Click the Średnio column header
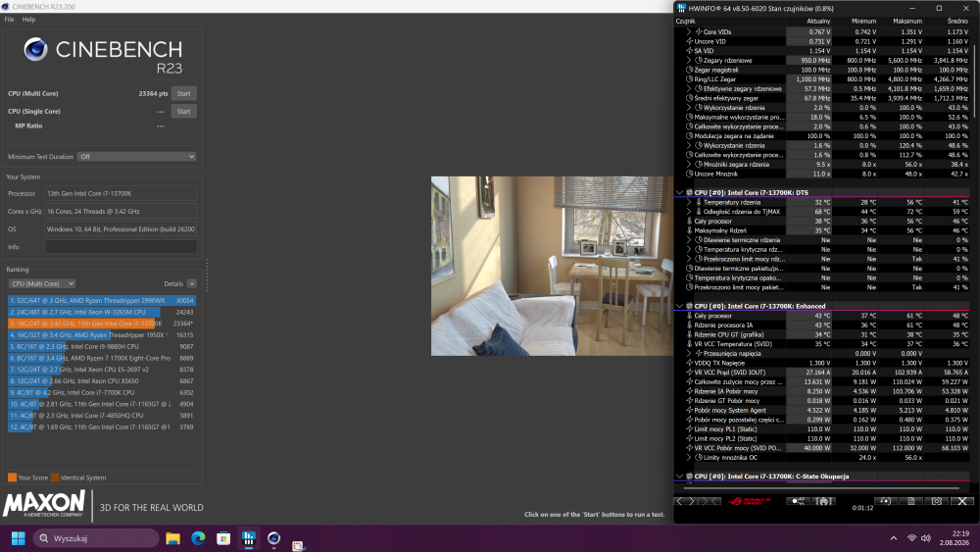Viewport: 980px width, 552px height. click(957, 22)
